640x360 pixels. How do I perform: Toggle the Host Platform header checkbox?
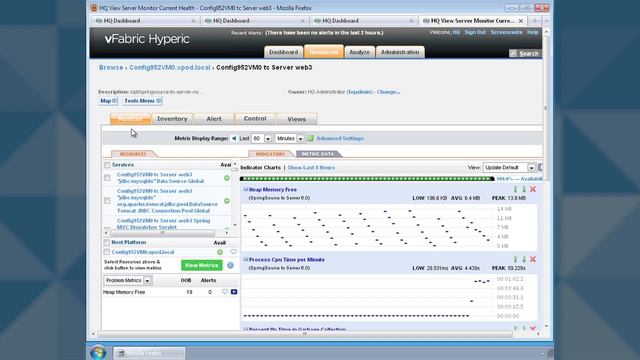pyautogui.click(x=107, y=242)
